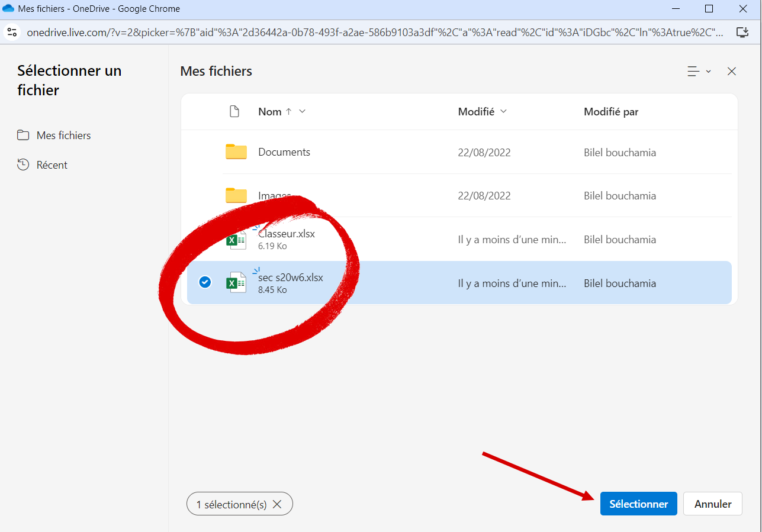Viewport: 762px width, 532px height.
Task: Open the Récent section in the sidebar
Action: pyautogui.click(x=42, y=165)
